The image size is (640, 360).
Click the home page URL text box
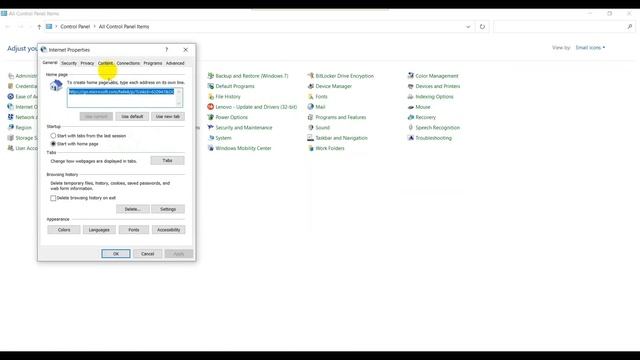tap(125, 98)
